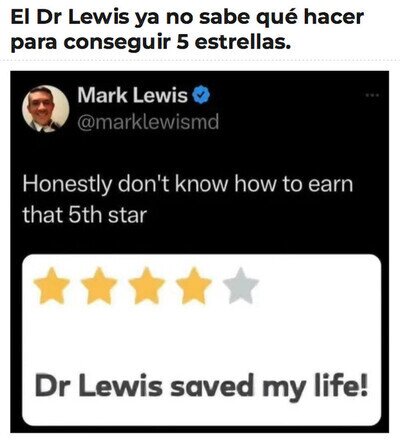
Task: Click tweet line 'that 5th star'
Action: point(85,215)
